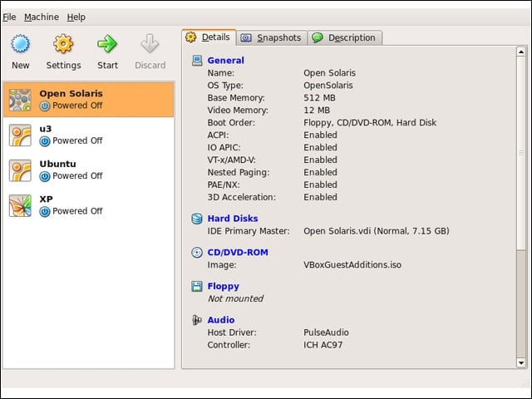The height and width of the screenshot is (399, 532).
Task: Click Open Solaris powered-off status icon
Action: [44, 106]
